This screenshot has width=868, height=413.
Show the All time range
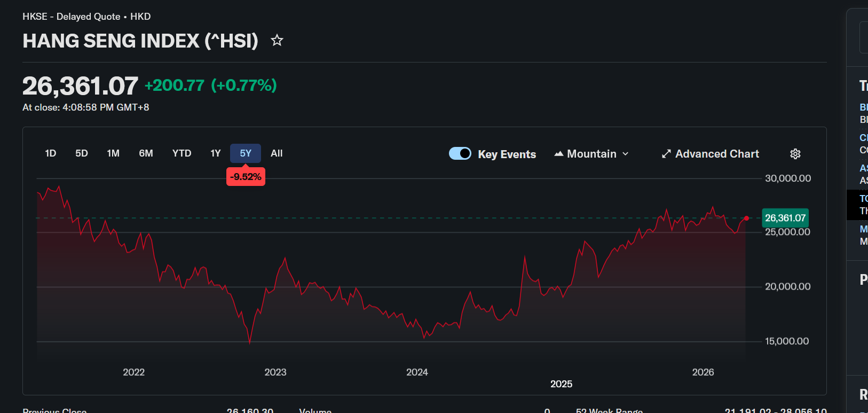(x=277, y=153)
